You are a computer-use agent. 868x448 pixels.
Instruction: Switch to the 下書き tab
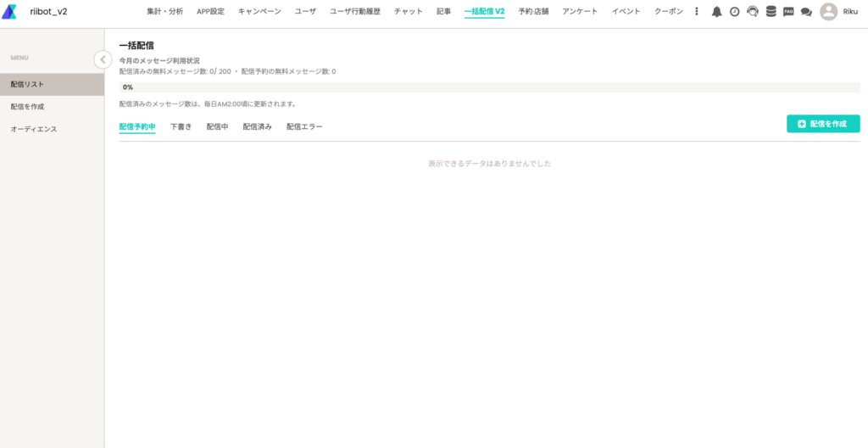point(181,126)
